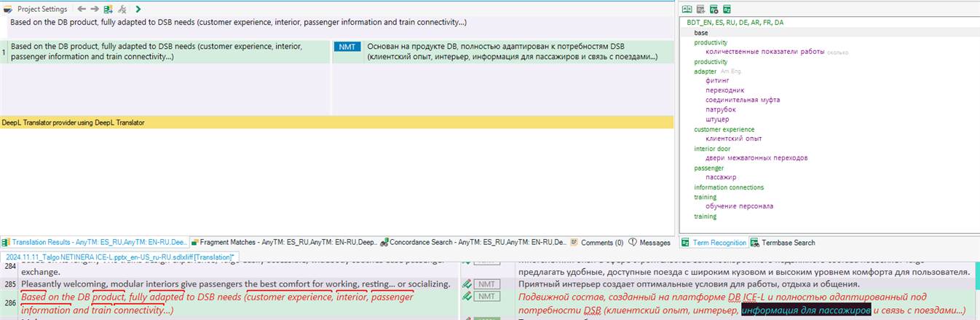Click the view term details icon
Image resolution: width=980 pixels, height=320 pixels.
(688, 9)
